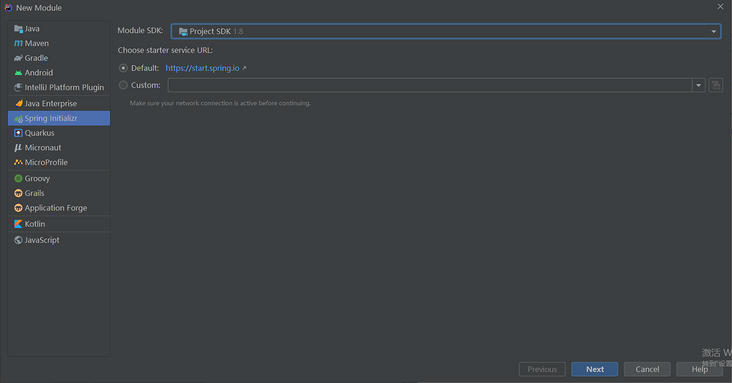732x383 pixels.
Task: Choose the Gradle elephant icon
Action: (x=18, y=58)
